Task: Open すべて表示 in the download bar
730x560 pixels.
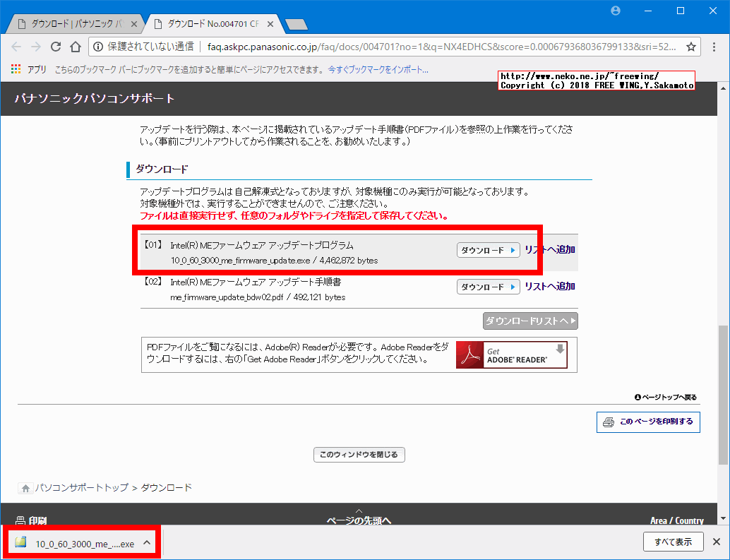Action: [672, 542]
